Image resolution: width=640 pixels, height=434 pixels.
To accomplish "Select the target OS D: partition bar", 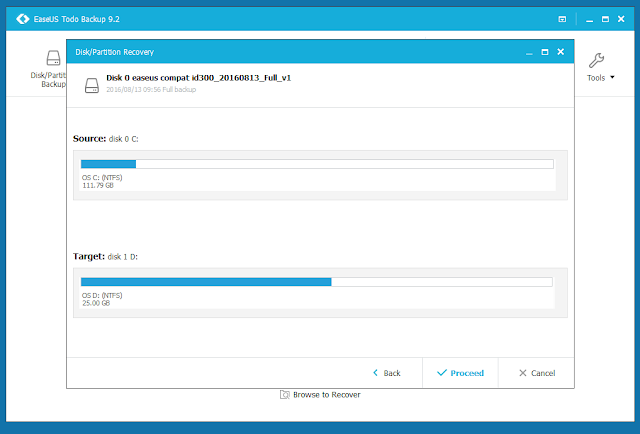I will point(317,282).
